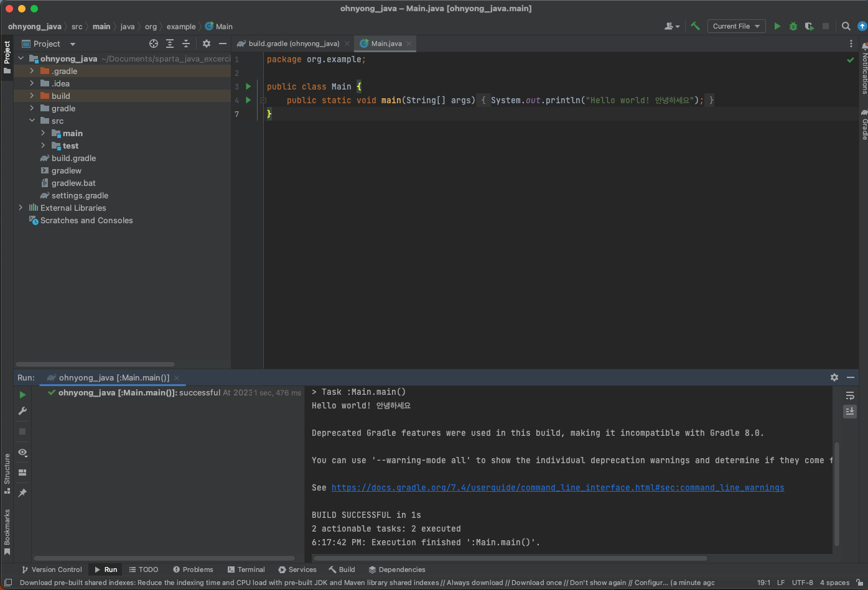Open the Gradle docs command line link
Viewport: 868px width, 590px height.
pos(558,487)
